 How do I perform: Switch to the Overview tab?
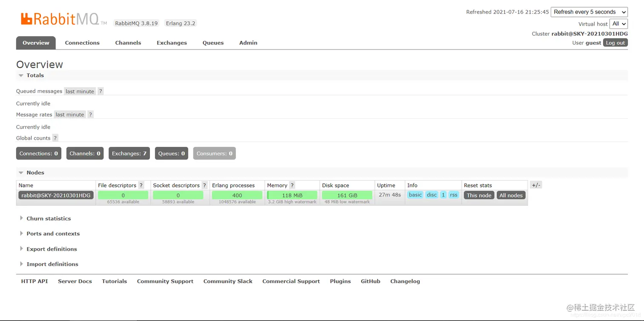pyautogui.click(x=36, y=43)
